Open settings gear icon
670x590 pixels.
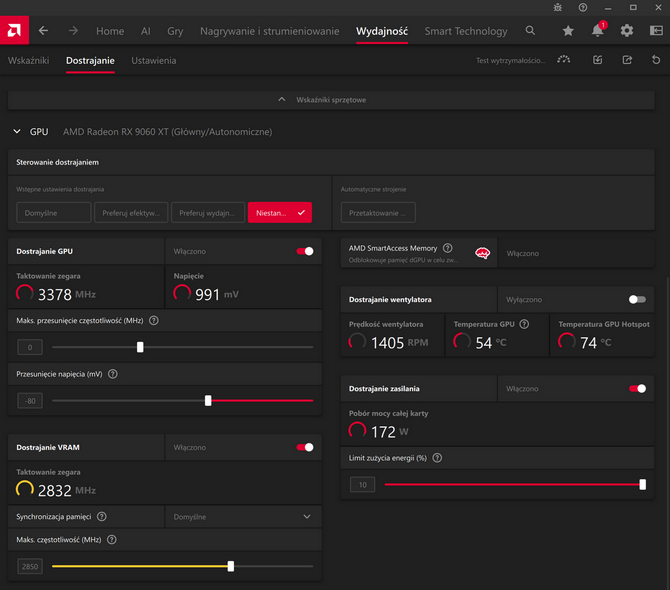(x=627, y=30)
